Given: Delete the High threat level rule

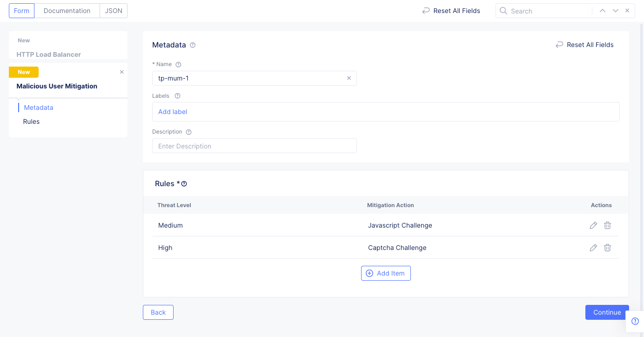Looking at the screenshot, I should (607, 247).
